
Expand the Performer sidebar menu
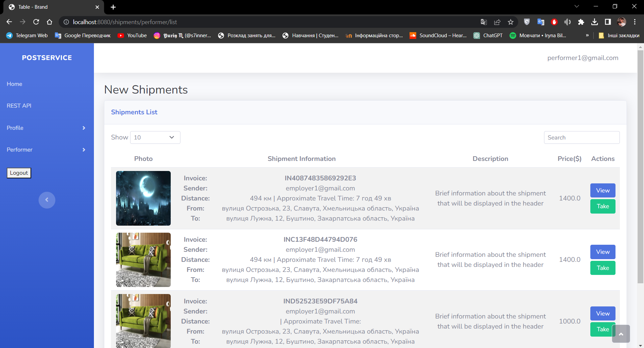pyautogui.click(x=46, y=150)
